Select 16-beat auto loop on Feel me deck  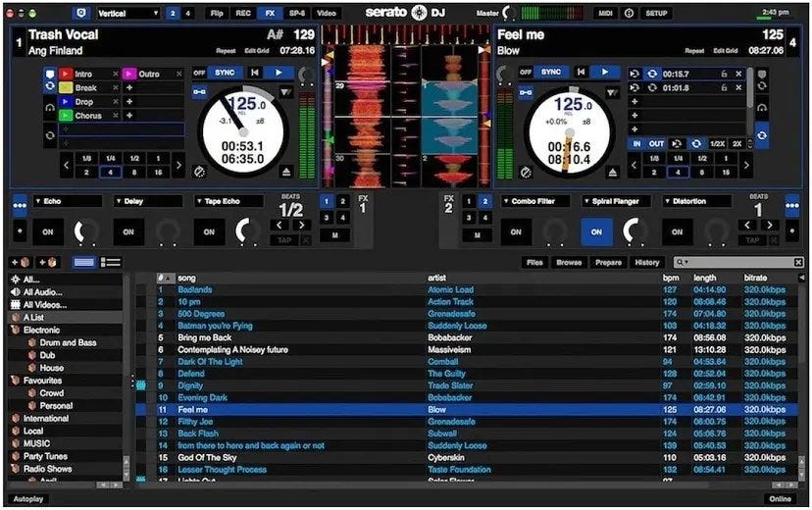tap(726, 172)
